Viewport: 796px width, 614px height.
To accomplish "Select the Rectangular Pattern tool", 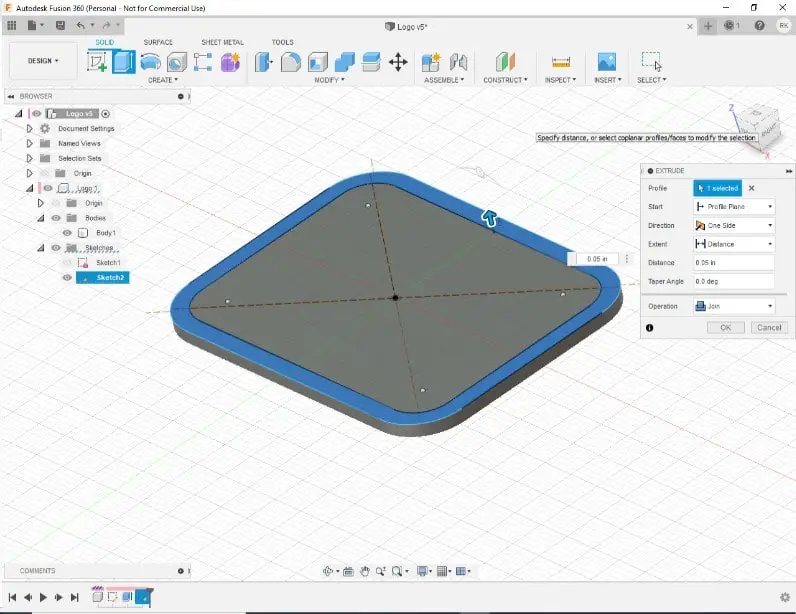I will click(203, 62).
